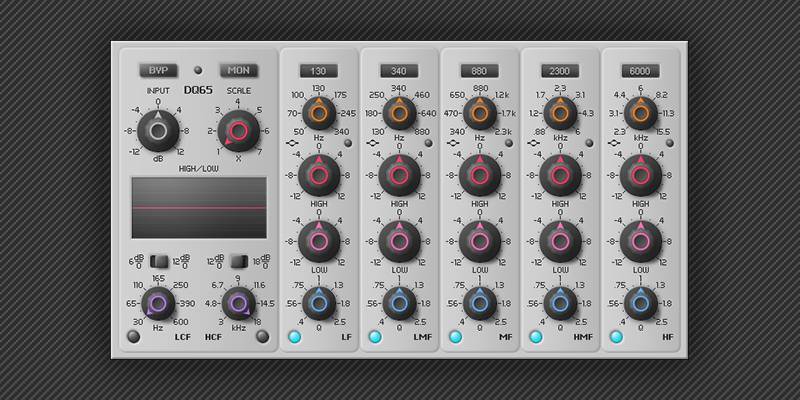Click the red HIGH gain knob in LF band
This screenshot has width=800, height=400.
[319, 175]
